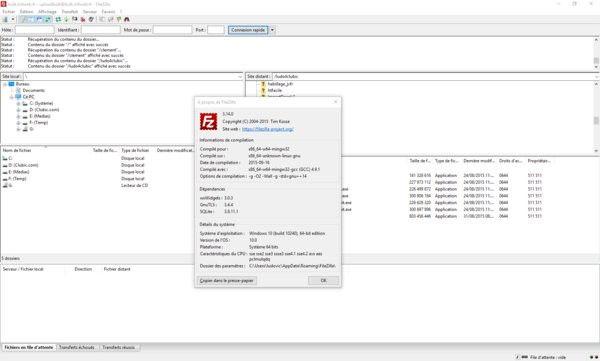Click D: (Clubic.com) drive in local file list
Viewport: 600px width, 361px height.
23,165
